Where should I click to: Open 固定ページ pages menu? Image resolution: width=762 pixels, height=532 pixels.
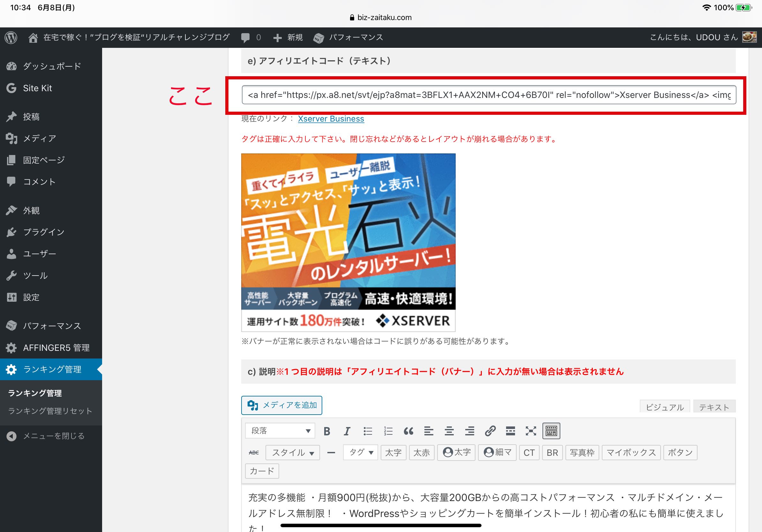click(x=51, y=160)
